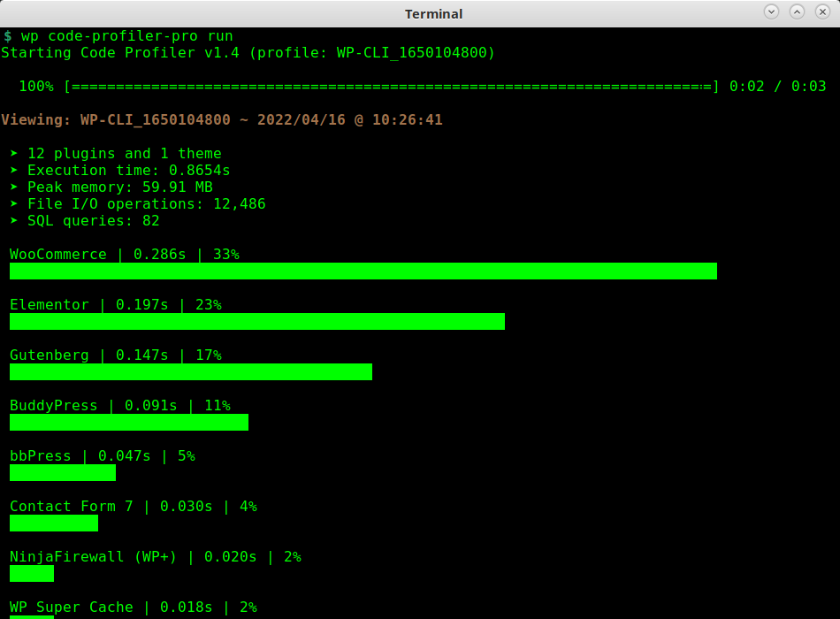
Task: Click the NinjaFirewall (WP+) label
Action: click(x=156, y=557)
